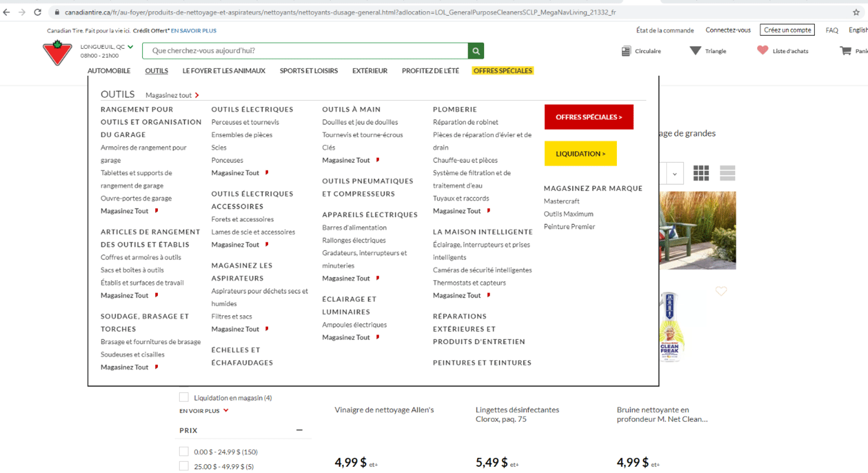Open Tournevis et tourne-écrous link

[363, 135]
